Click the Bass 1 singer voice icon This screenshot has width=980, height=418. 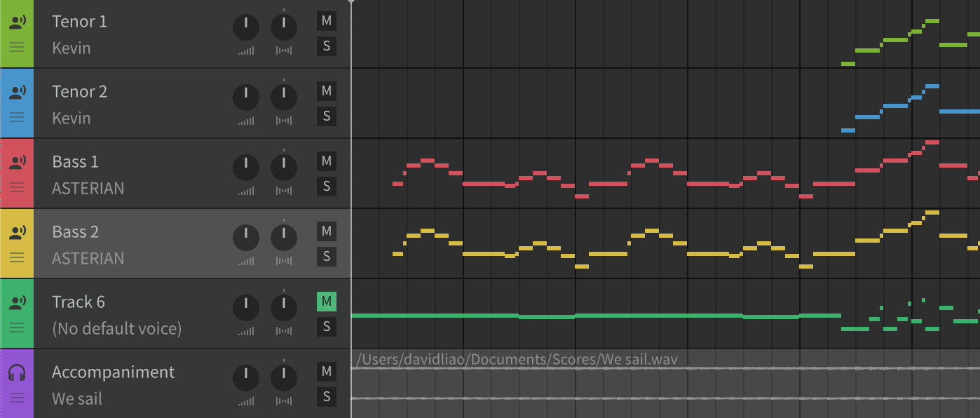tap(17, 162)
